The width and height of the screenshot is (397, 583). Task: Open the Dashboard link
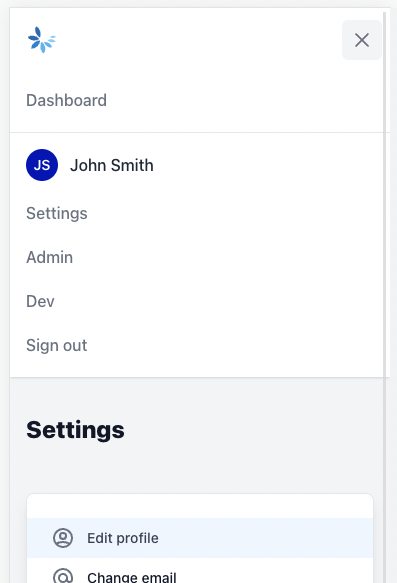point(67,100)
